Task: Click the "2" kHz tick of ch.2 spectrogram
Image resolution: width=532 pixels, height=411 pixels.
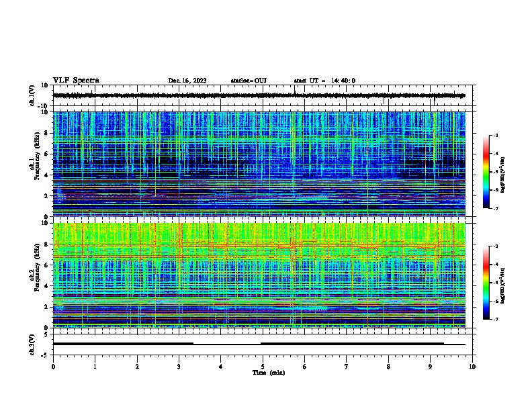Action: pos(47,307)
